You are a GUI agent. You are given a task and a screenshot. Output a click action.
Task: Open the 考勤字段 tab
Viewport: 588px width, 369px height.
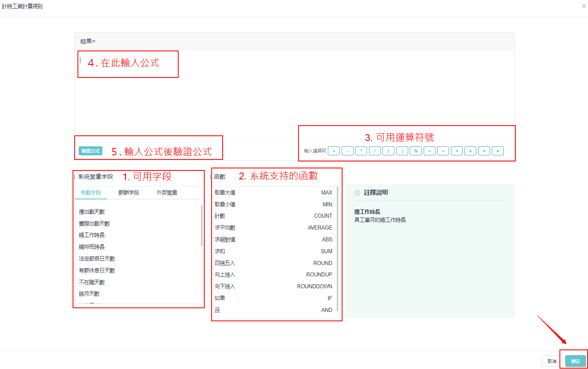coord(91,192)
